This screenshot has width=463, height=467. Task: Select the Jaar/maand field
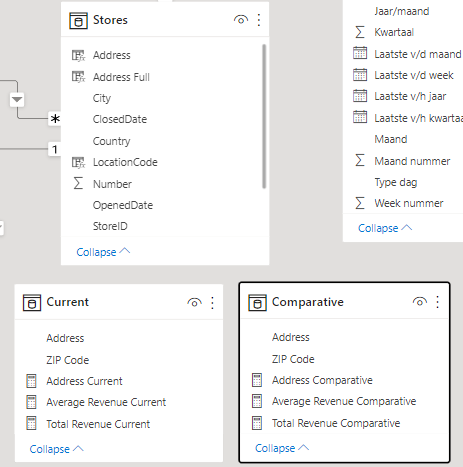[402, 11]
